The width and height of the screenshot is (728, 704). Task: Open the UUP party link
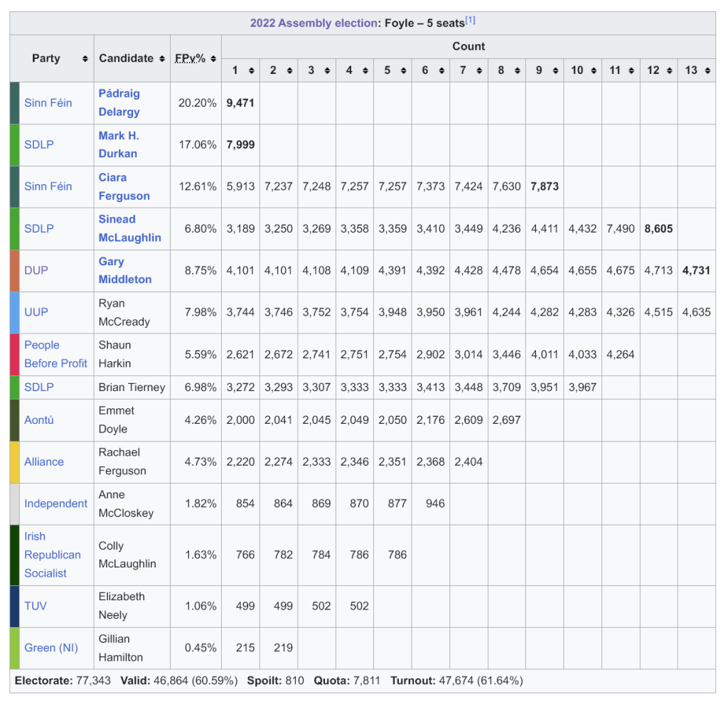point(36,312)
